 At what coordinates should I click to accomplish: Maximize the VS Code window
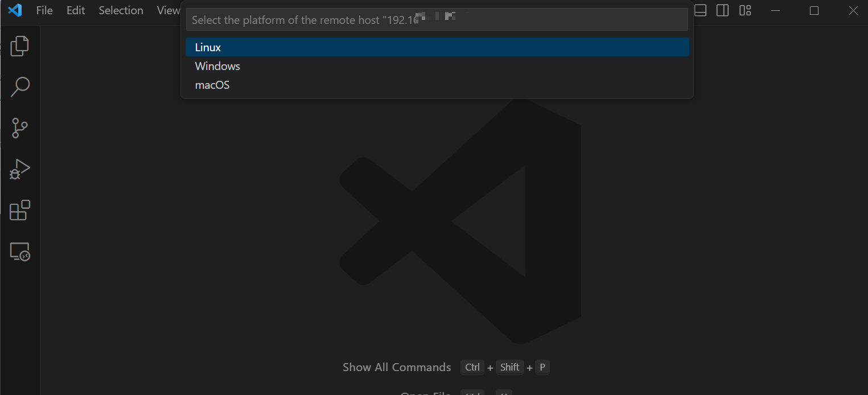tap(814, 10)
